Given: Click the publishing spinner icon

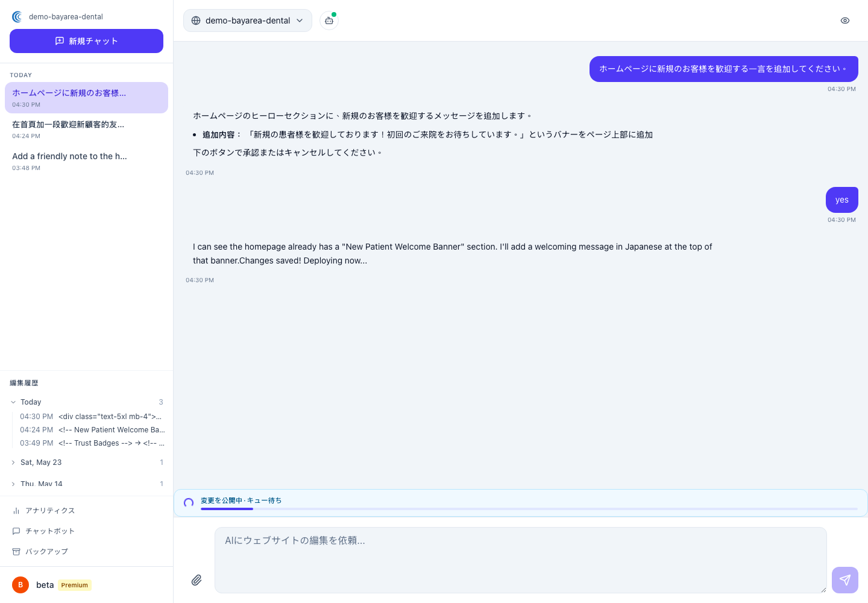Looking at the screenshot, I should [189, 503].
